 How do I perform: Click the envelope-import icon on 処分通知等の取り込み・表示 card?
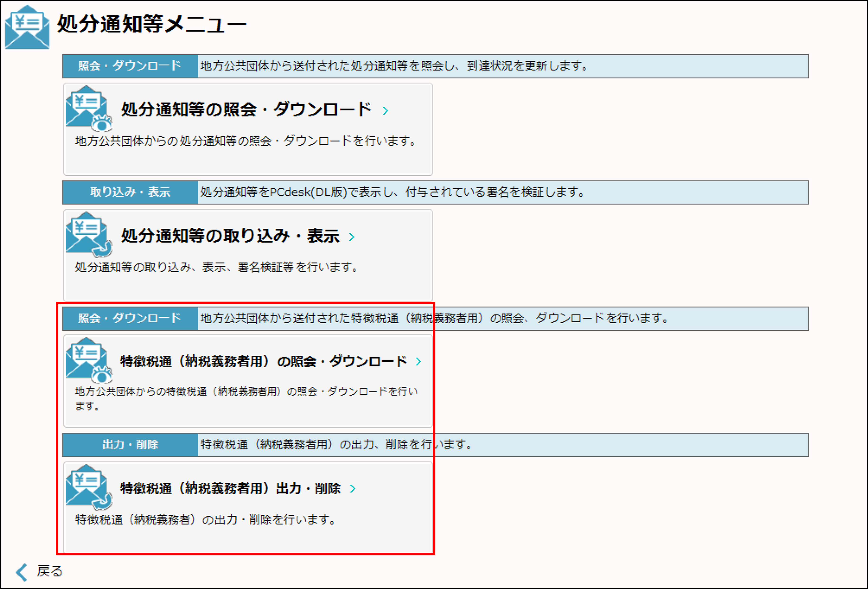[89, 235]
